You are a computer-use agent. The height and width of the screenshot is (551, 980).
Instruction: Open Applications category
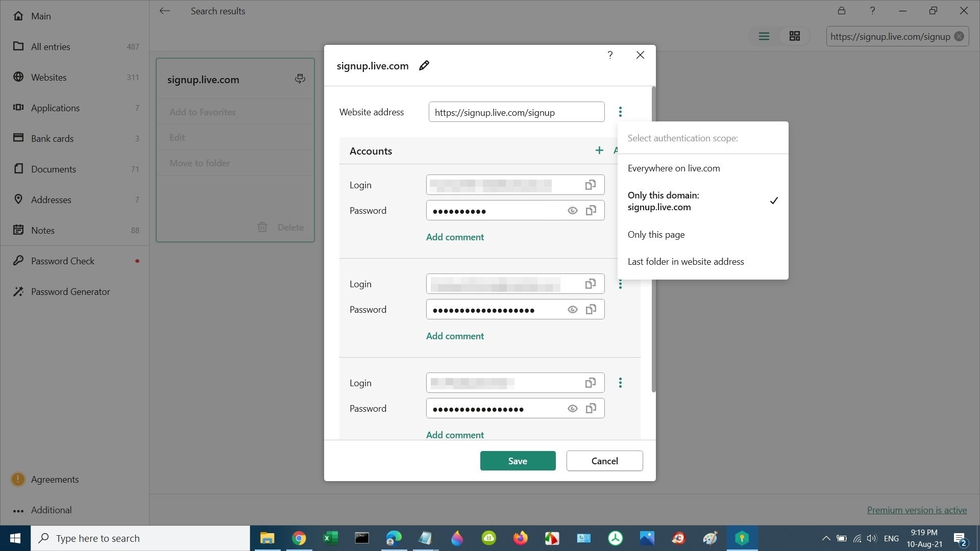[x=75, y=108]
